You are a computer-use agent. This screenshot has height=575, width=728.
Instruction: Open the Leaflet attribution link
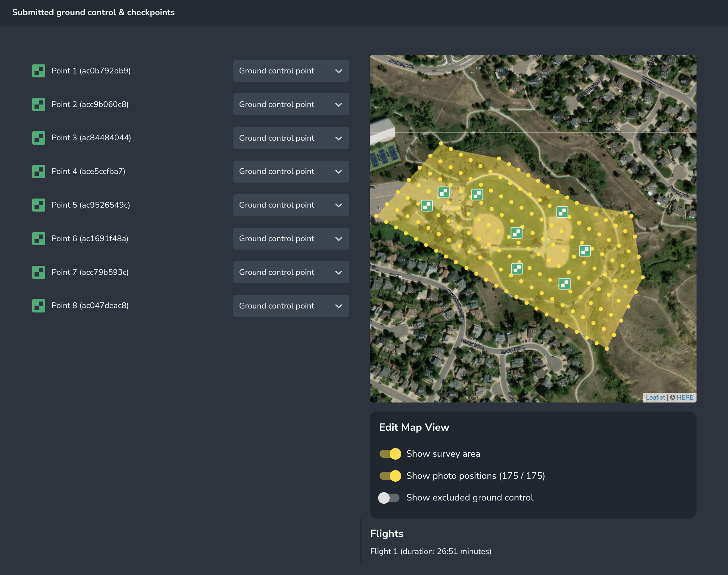click(x=655, y=397)
